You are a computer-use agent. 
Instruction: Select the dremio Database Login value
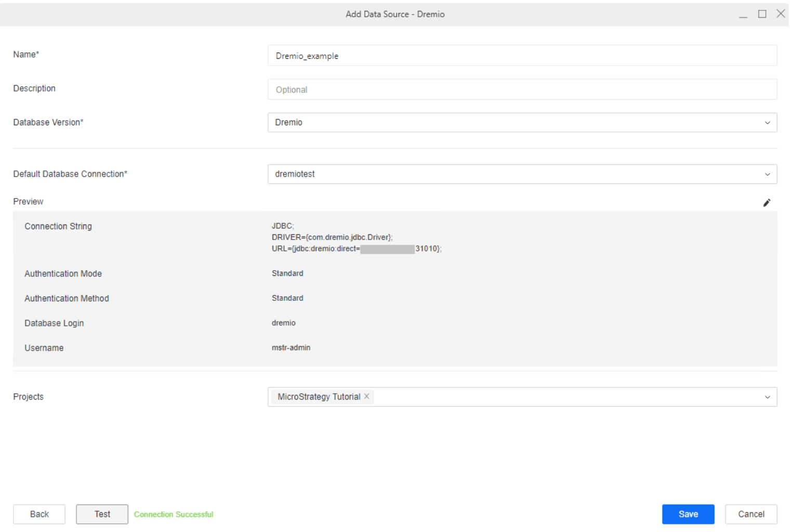coord(284,323)
